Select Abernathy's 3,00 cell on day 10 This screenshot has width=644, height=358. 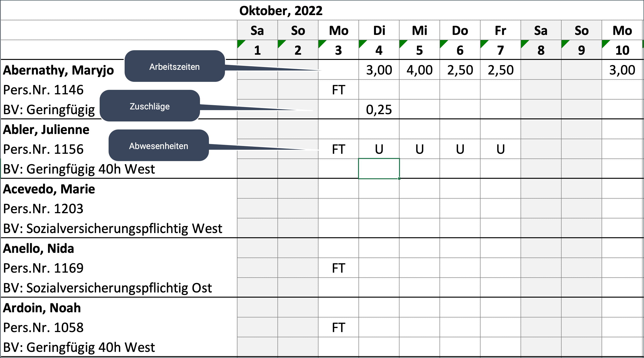[622, 70]
